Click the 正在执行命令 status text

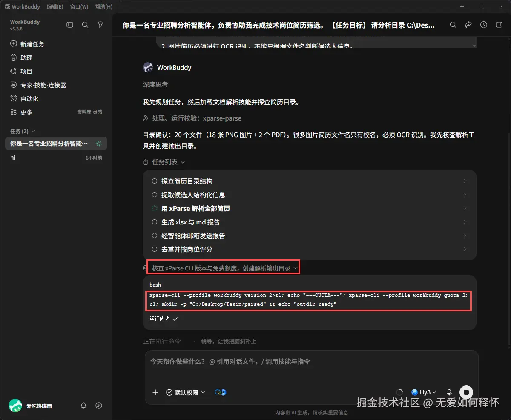click(162, 341)
